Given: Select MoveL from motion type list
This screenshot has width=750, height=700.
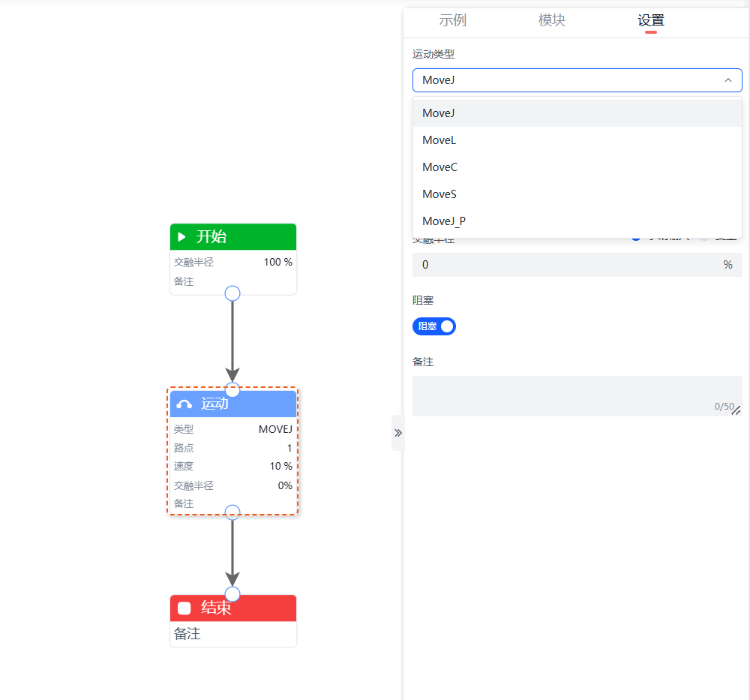Looking at the screenshot, I should coord(439,140).
